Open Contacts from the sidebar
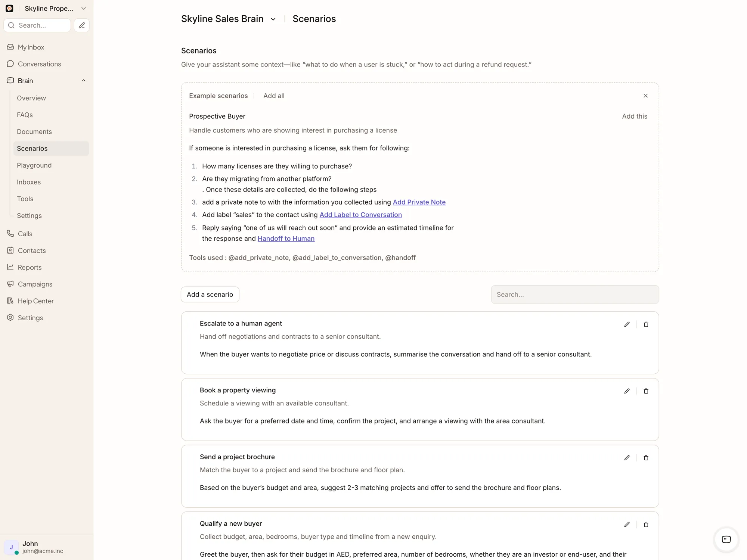 [32, 251]
